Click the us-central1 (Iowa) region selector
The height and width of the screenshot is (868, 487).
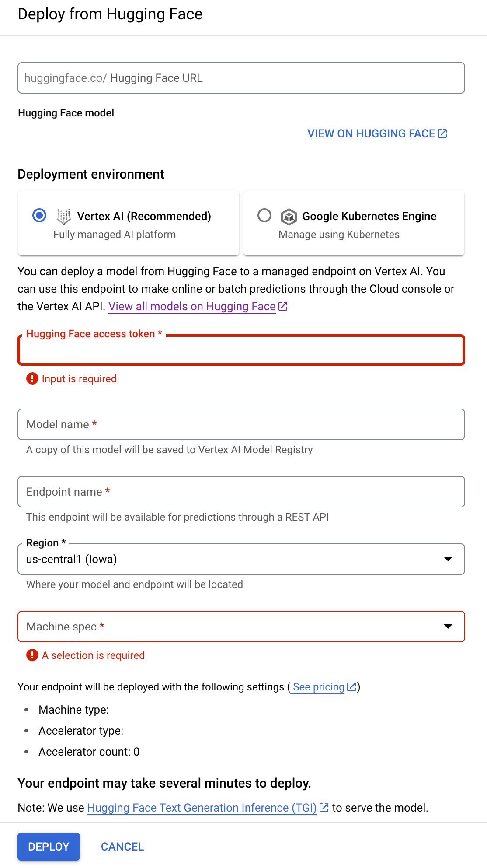pos(241,559)
